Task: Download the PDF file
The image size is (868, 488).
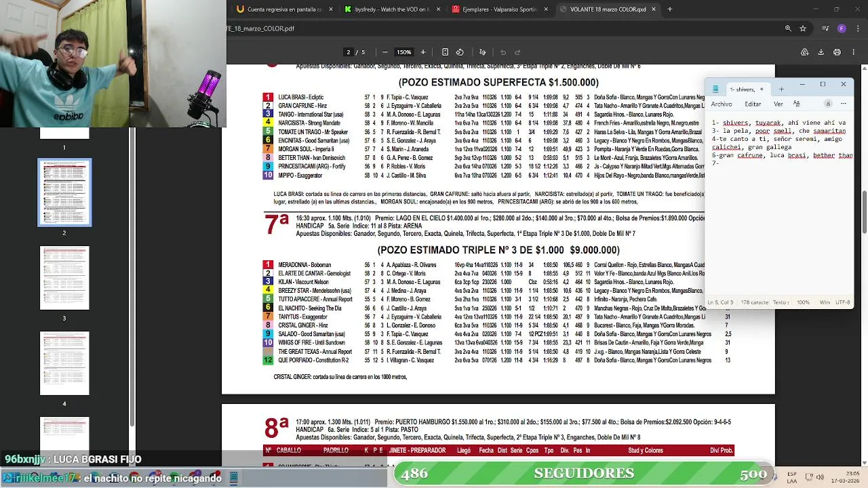Action: (821, 52)
